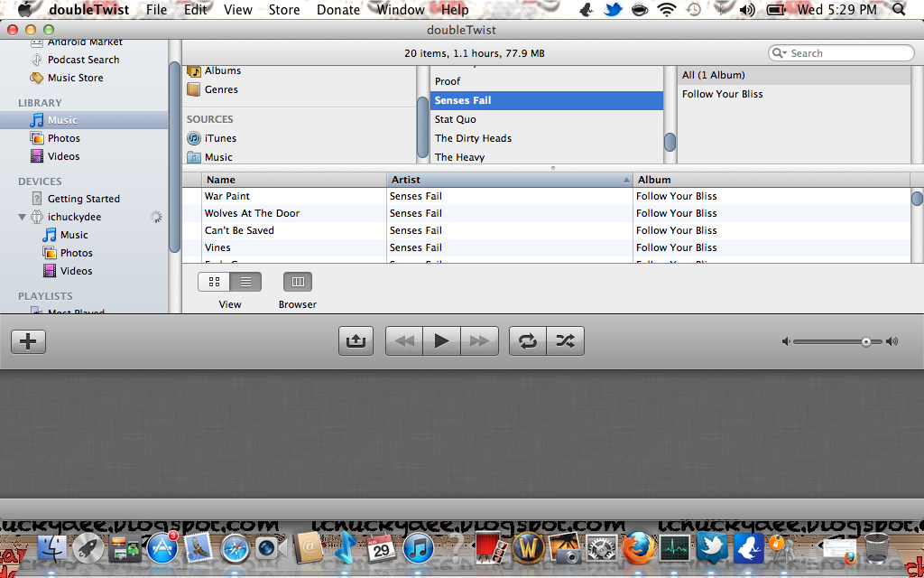This screenshot has width=924, height=578.
Task: Skip to previous track
Action: (404, 340)
